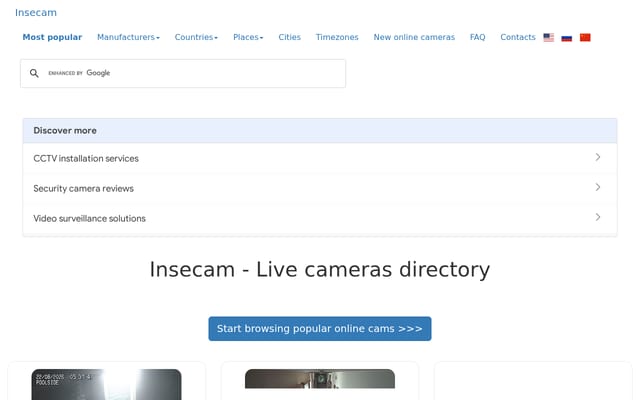
Task: Open the middle camera preview thumbnail
Action: [320, 379]
